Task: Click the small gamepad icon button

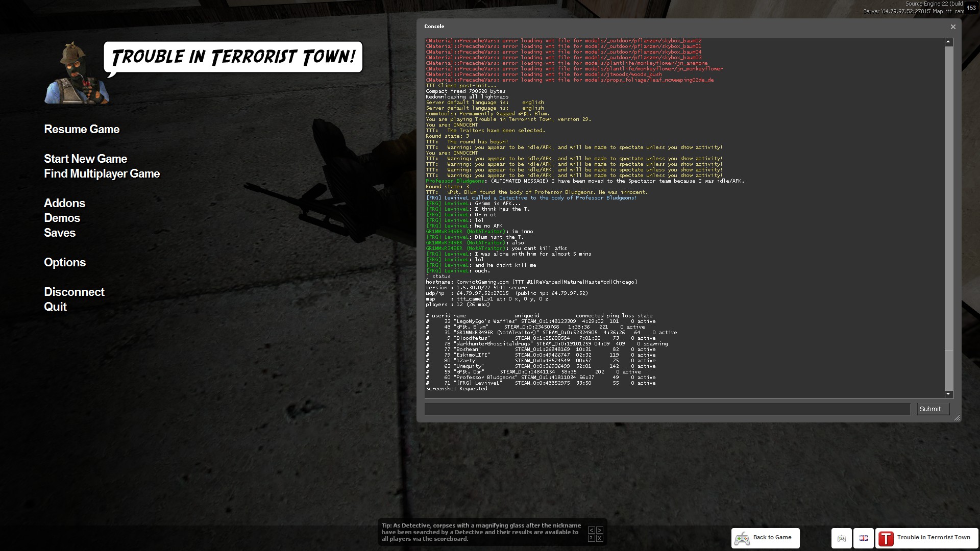Action: click(842, 538)
